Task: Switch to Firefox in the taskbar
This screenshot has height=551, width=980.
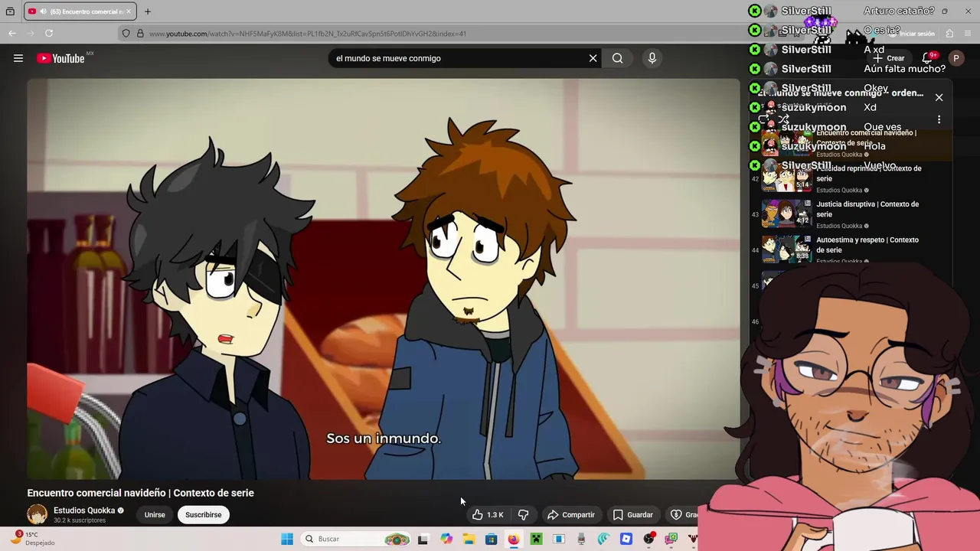Action: click(514, 539)
